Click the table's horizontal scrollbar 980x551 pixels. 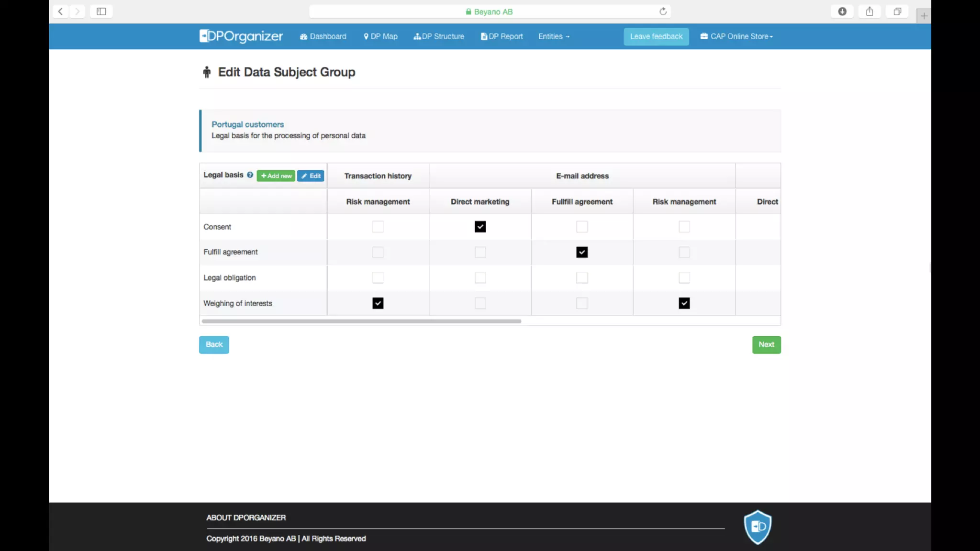click(361, 321)
